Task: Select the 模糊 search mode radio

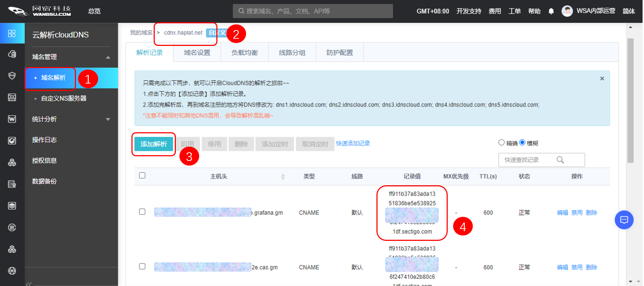Action: pos(522,143)
